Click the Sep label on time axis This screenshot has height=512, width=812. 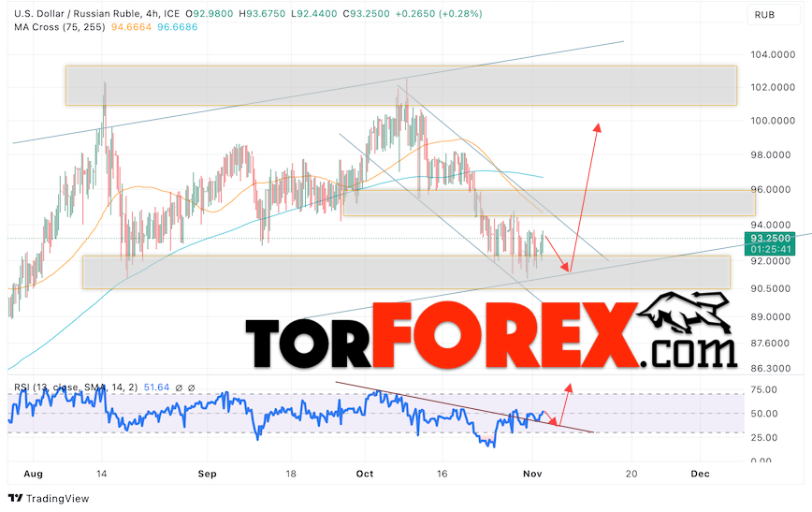coord(207,474)
